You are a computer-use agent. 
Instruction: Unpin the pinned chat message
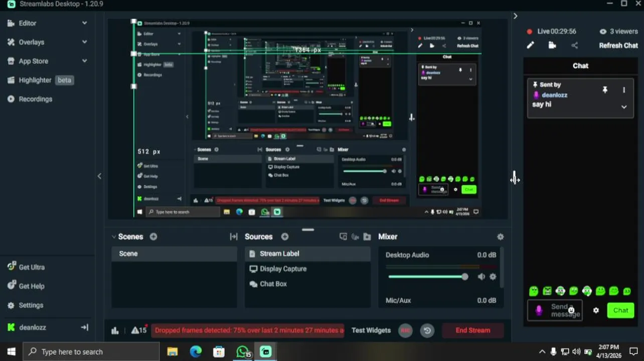[x=605, y=90]
